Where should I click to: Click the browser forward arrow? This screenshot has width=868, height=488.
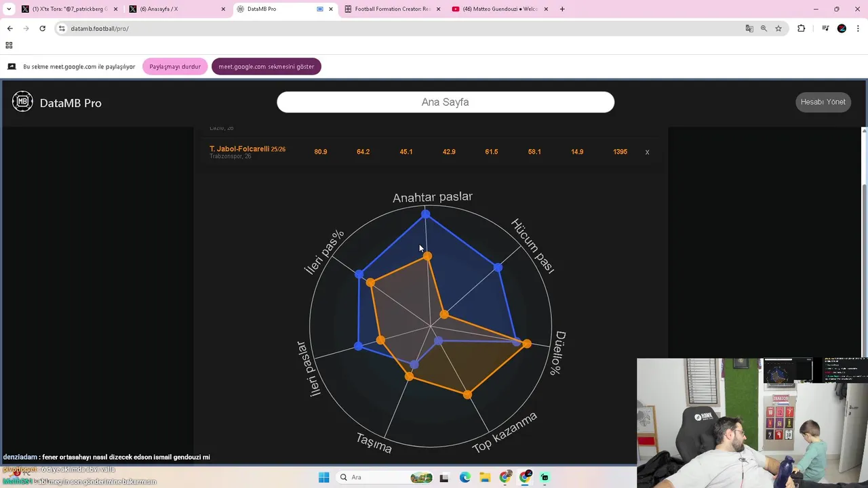(x=26, y=28)
